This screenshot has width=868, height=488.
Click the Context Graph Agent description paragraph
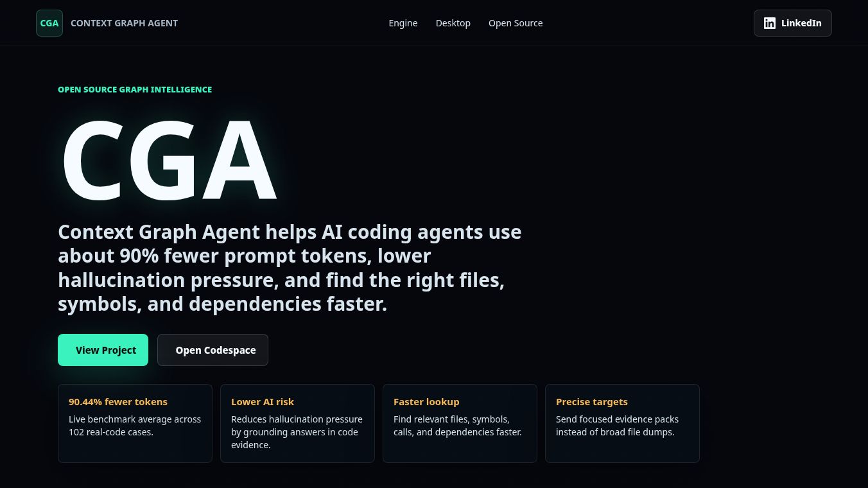coord(290,268)
